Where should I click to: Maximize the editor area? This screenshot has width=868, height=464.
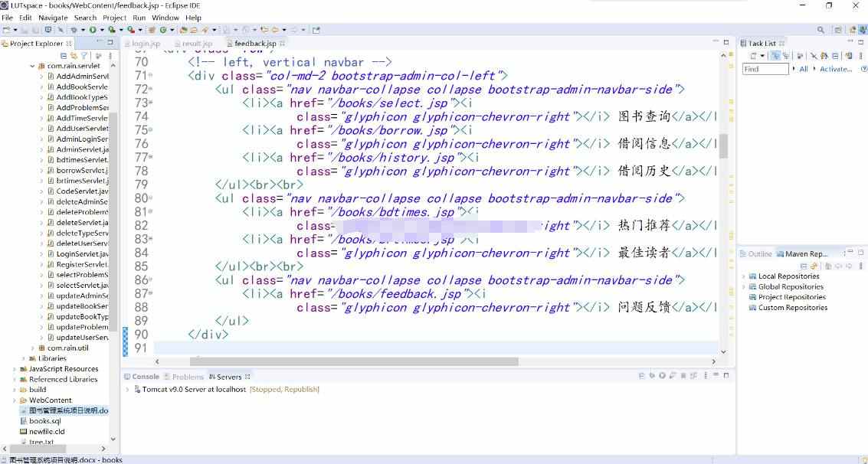click(x=726, y=42)
